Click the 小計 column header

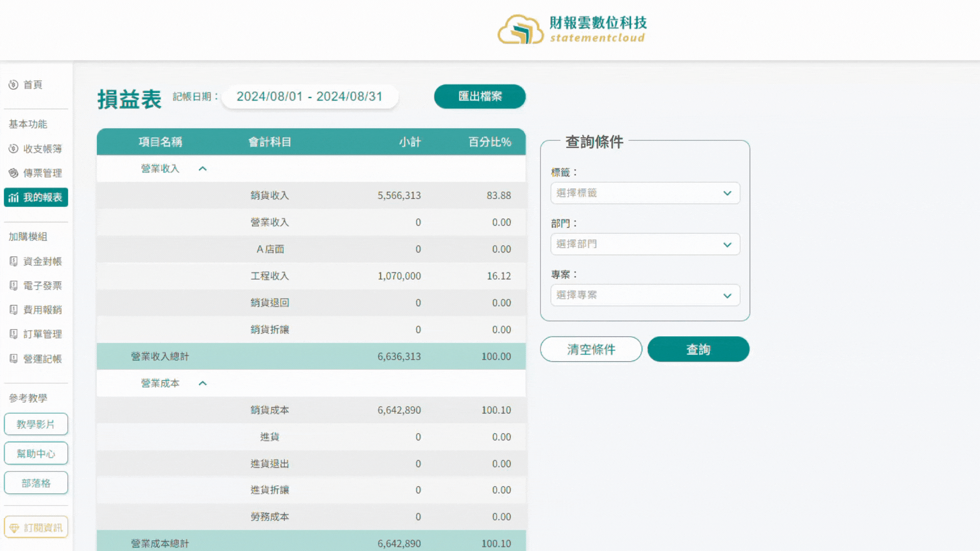pyautogui.click(x=410, y=142)
